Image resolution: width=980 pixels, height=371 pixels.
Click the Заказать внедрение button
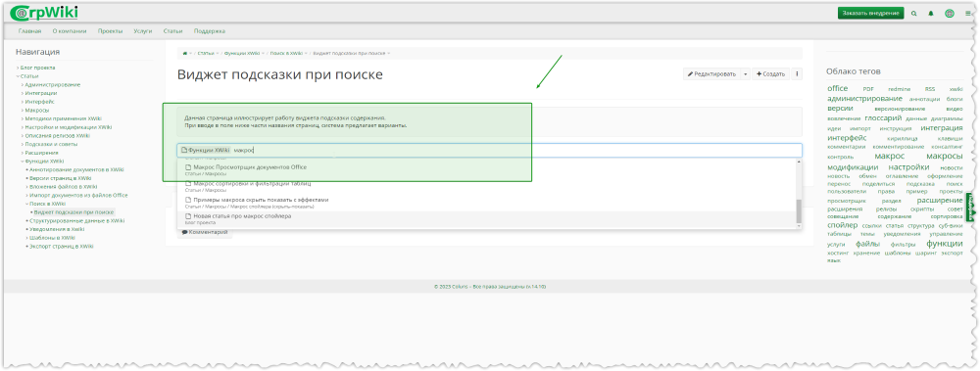870,13
